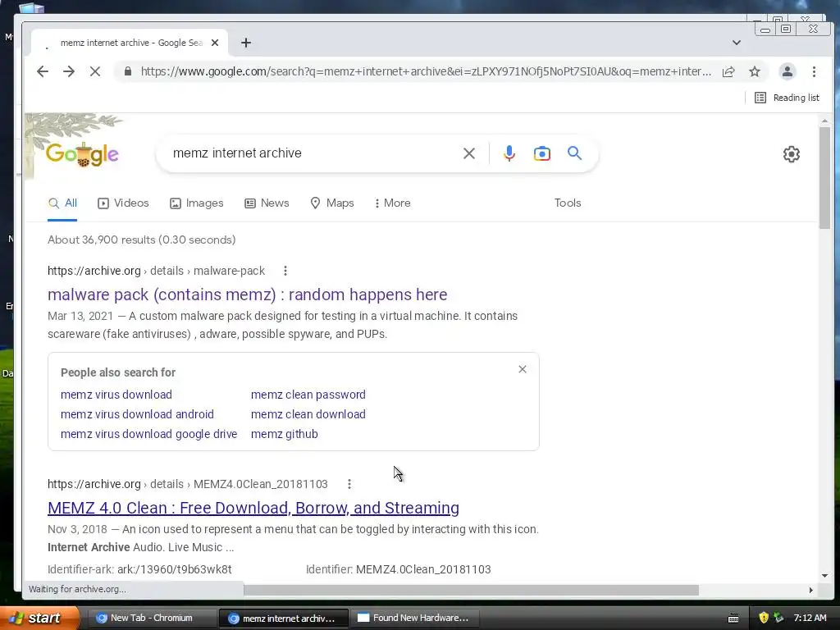
Task: Click the Google doodle logo
Action: pos(81,154)
